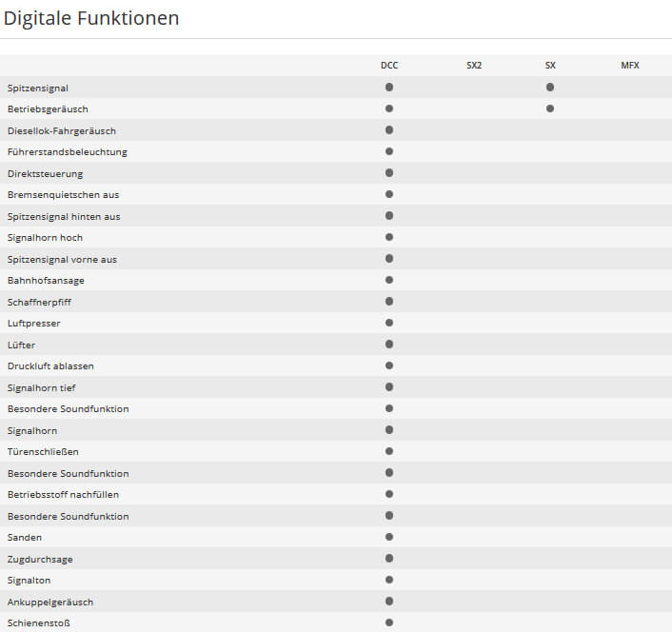Click the DCC dot for Druckluft ablassen
The height and width of the screenshot is (632, 672).
[389, 365]
